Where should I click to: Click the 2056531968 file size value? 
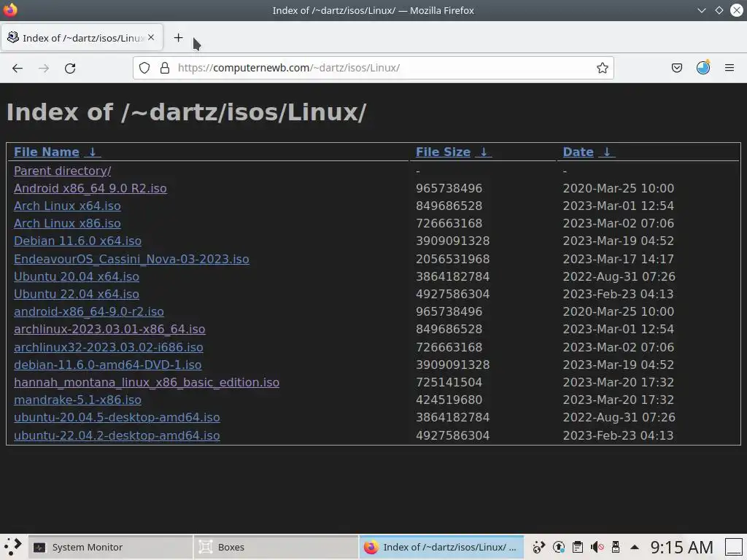(452, 260)
